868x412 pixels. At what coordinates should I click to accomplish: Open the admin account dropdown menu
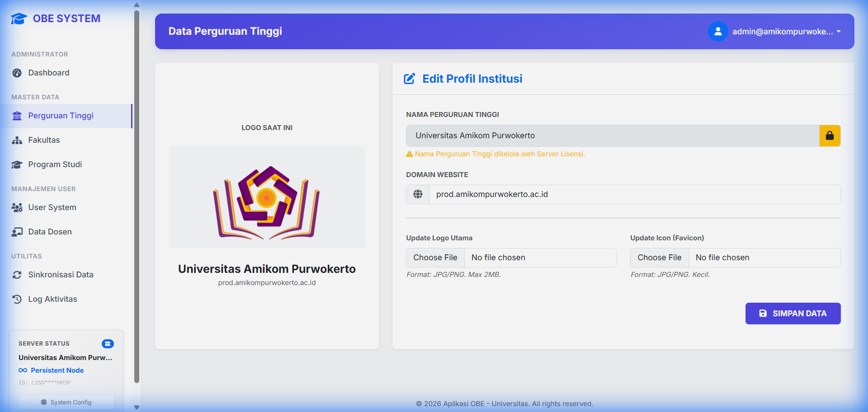[786, 32]
